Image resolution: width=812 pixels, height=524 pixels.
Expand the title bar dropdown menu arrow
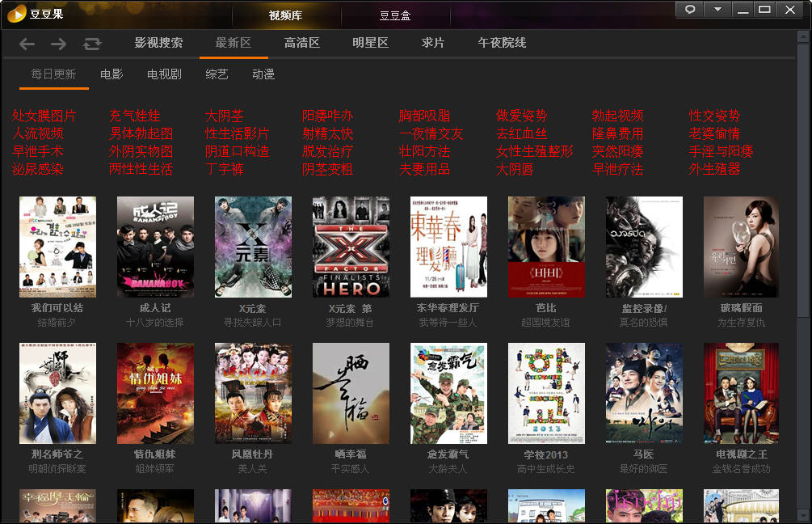(717, 10)
